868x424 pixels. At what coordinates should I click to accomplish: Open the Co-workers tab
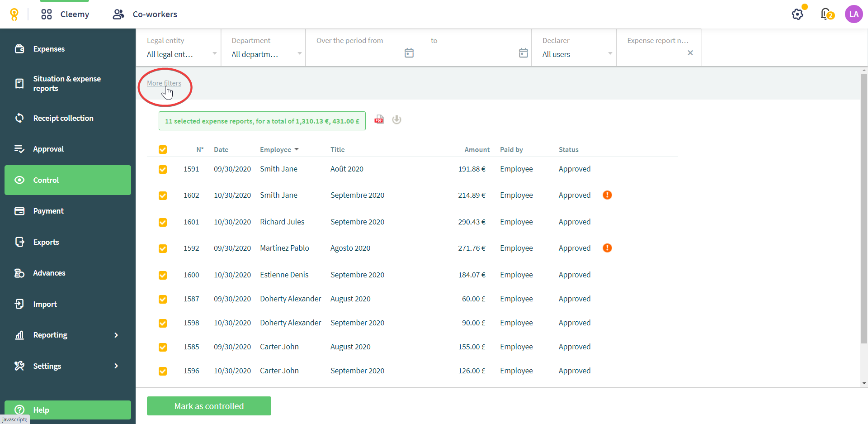coord(145,14)
